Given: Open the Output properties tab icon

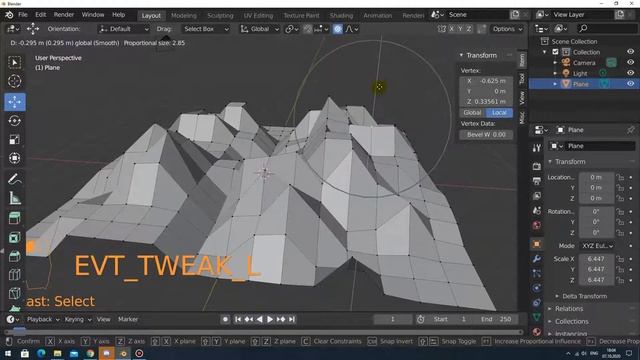Looking at the screenshot, I should coord(537,181).
